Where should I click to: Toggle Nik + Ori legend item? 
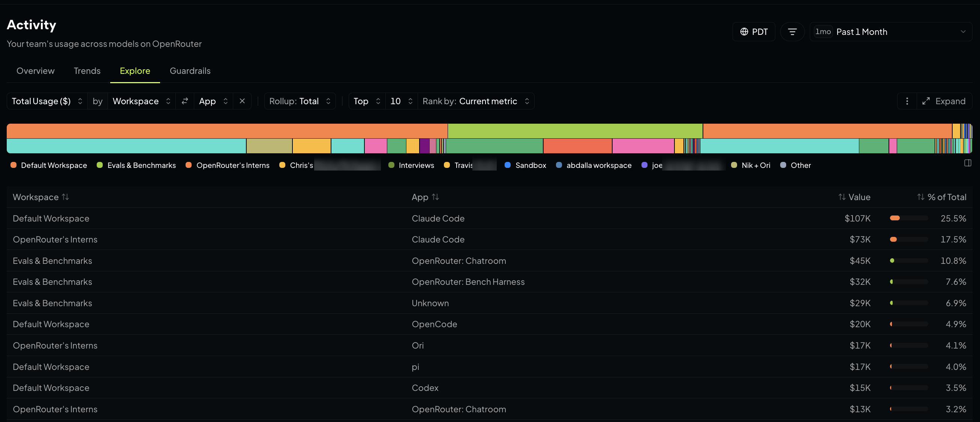click(751, 165)
